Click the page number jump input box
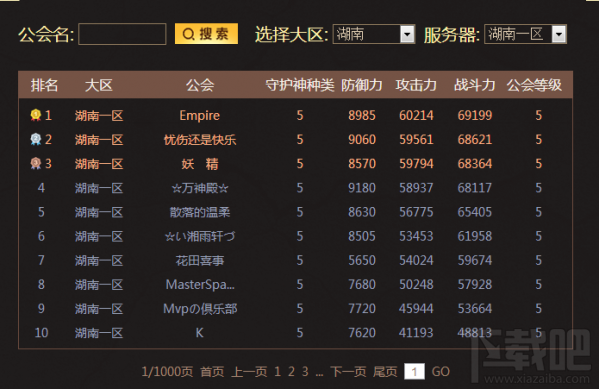The height and width of the screenshot is (389, 599). [414, 371]
